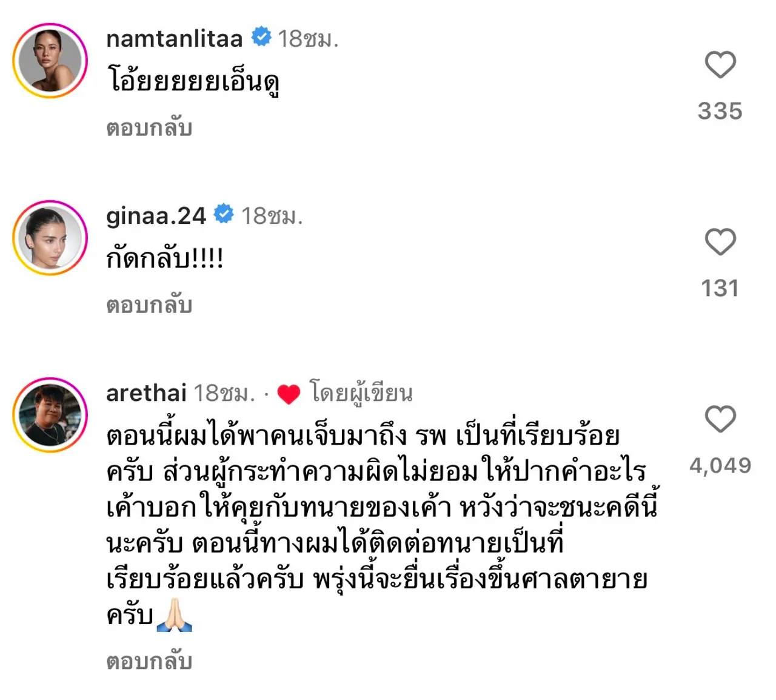Reply to arethai's comment via ตอบกลับ
776x700 pixels.
point(149,661)
